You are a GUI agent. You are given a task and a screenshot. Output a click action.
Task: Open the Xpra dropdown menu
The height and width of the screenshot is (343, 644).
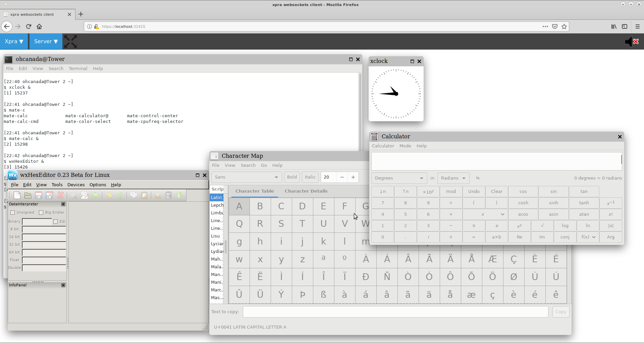[x=14, y=42]
